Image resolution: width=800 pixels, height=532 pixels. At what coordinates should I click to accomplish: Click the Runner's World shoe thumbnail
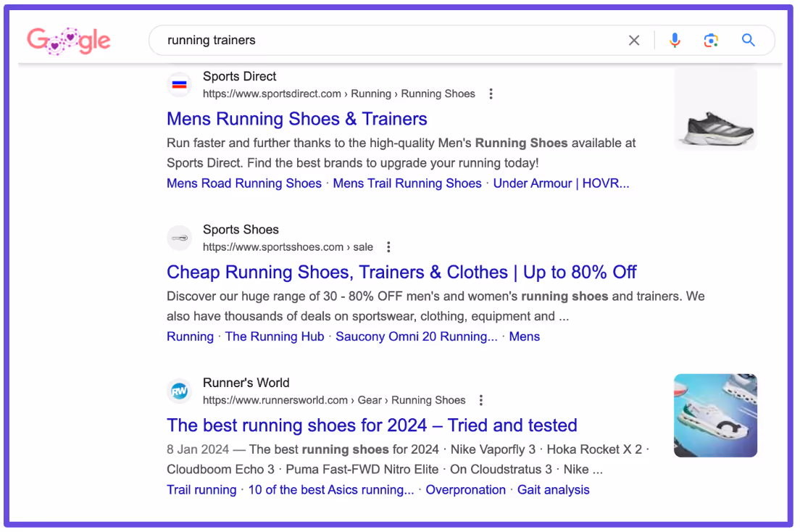tap(716, 415)
